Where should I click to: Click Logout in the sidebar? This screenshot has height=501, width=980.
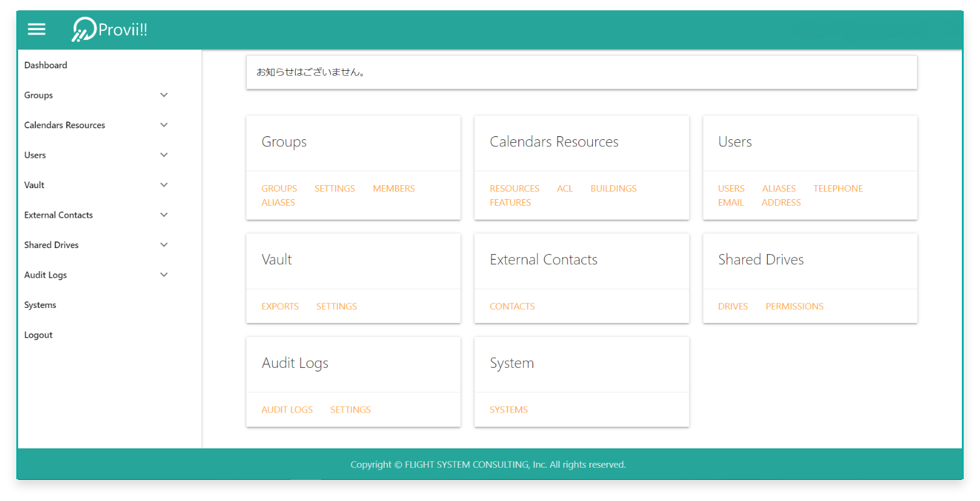(38, 335)
